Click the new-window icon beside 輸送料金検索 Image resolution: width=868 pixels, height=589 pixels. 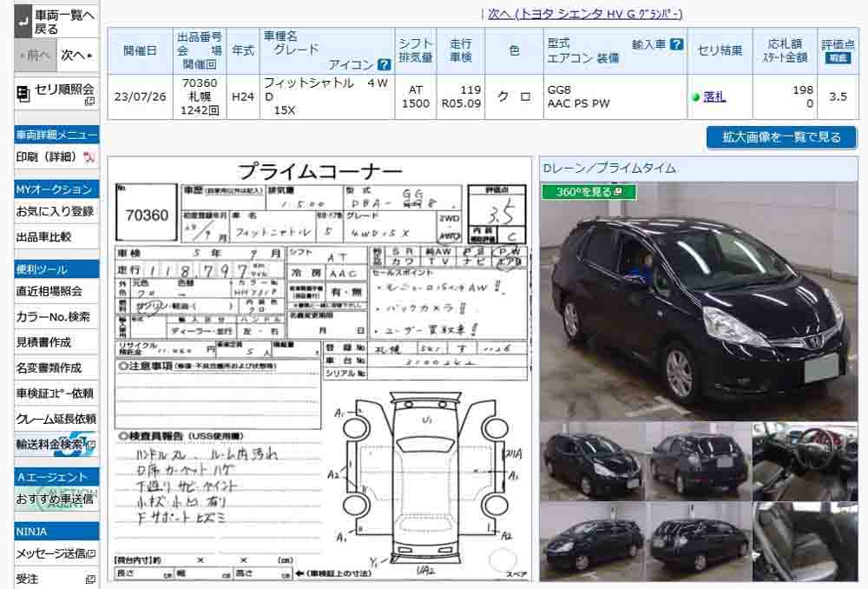(91, 445)
